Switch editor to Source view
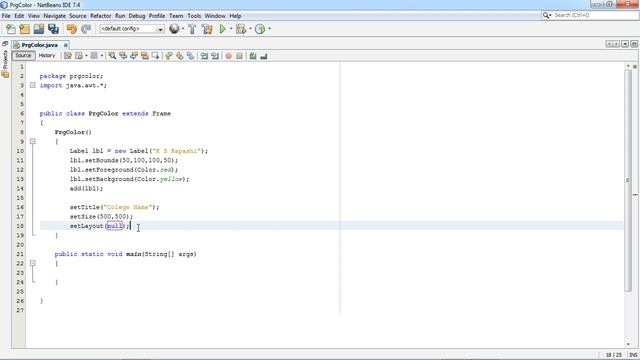This screenshot has height=360, width=640. coord(23,56)
